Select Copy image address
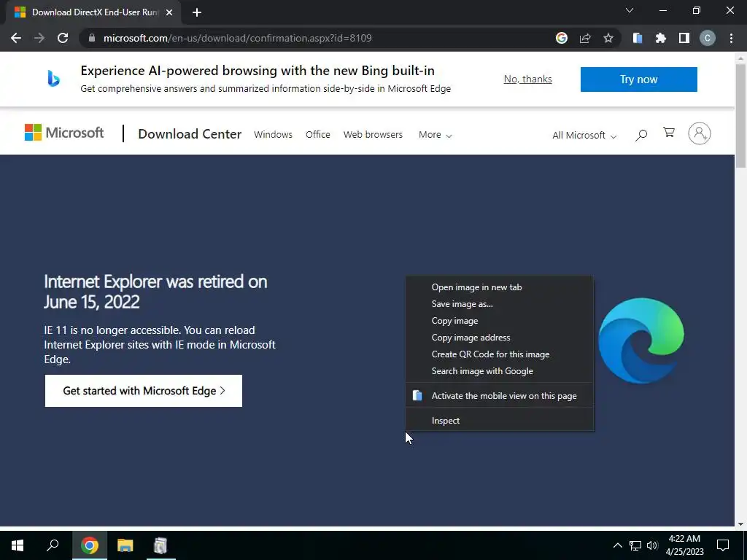This screenshot has width=747, height=560. click(499, 337)
